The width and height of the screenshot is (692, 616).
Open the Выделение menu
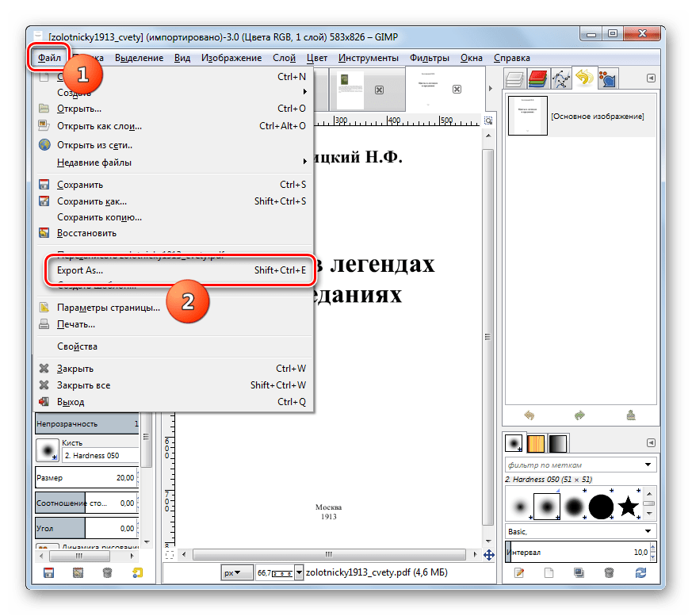click(139, 58)
